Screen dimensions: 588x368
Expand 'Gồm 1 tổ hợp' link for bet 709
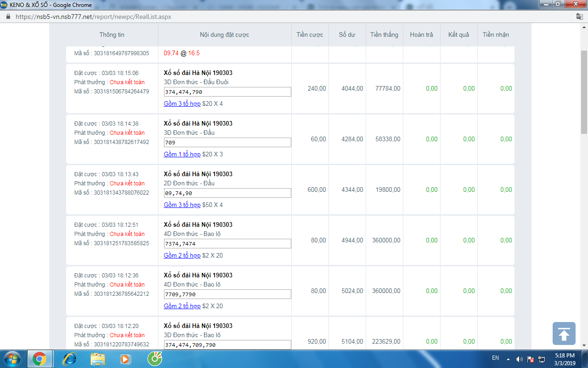tap(182, 155)
